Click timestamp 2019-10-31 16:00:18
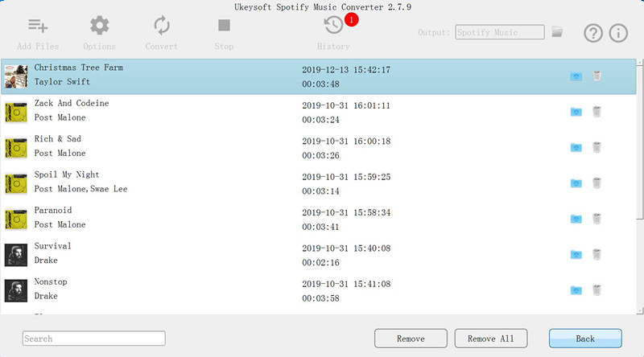 coord(346,142)
